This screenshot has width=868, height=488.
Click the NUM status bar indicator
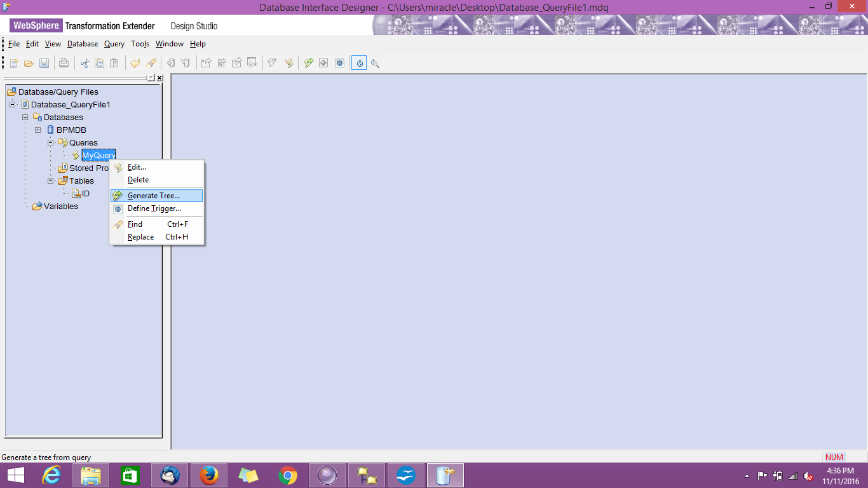click(834, 457)
